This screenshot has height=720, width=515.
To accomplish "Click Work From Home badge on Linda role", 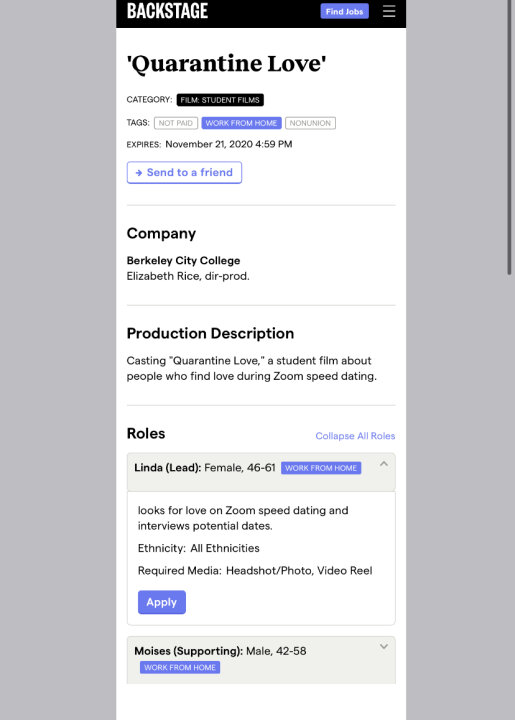I will coord(321,468).
